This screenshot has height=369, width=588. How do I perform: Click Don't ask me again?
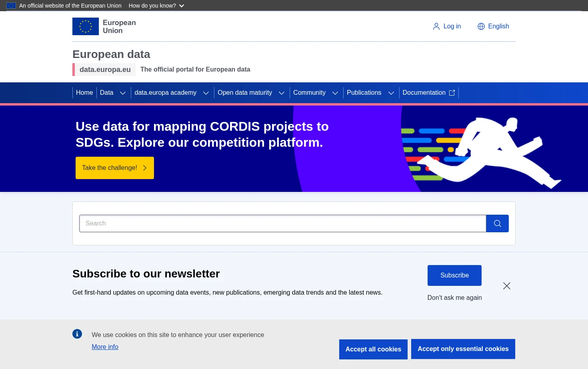click(x=454, y=298)
